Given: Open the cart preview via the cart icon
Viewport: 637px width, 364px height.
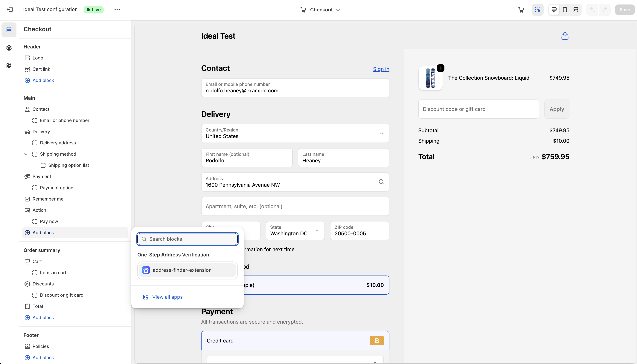Looking at the screenshot, I should 521,10.
